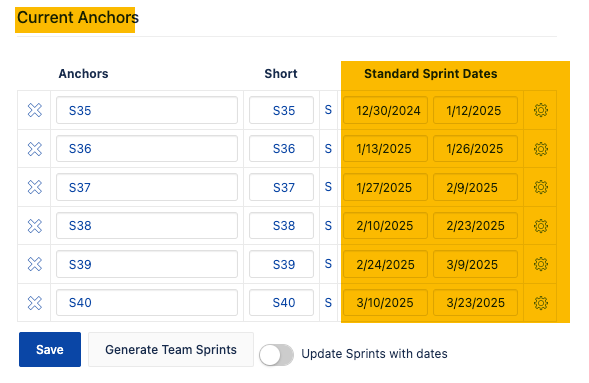This screenshot has width=589, height=383.
Task: Select the 2/9/2025 end date field
Action: pos(475,187)
